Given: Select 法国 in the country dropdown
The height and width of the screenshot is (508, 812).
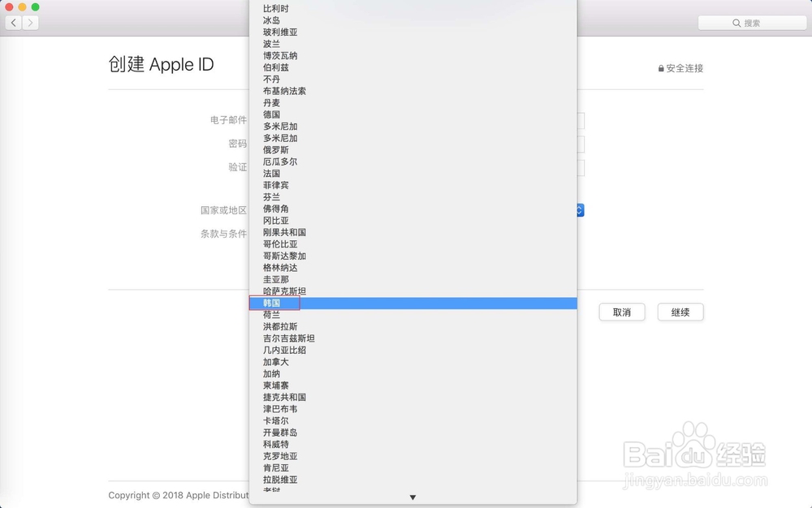Looking at the screenshot, I should pyautogui.click(x=272, y=174).
